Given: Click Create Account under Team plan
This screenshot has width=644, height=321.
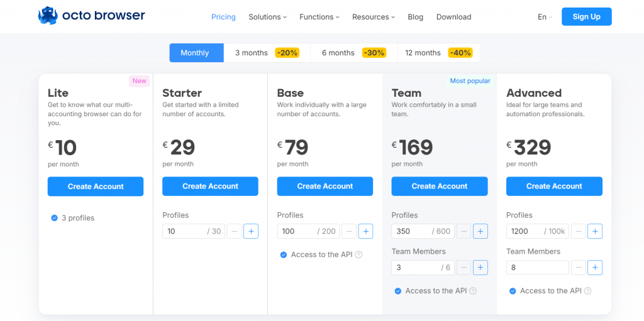Looking at the screenshot, I should coord(440,186).
